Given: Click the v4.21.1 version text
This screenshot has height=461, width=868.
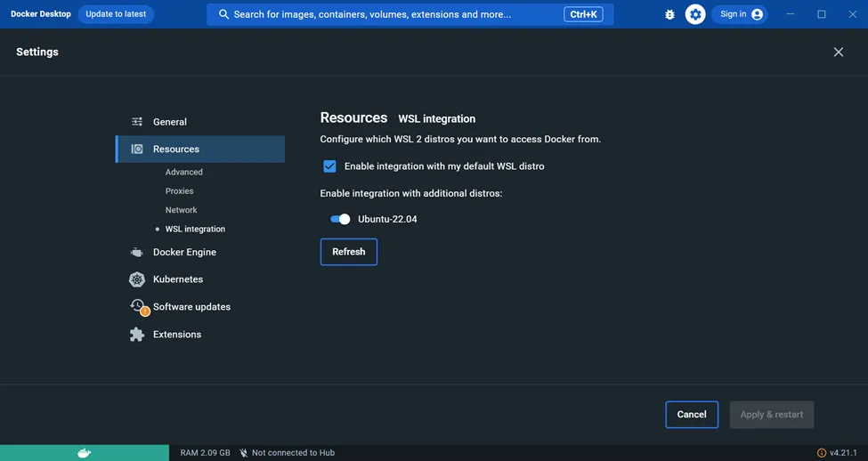Looking at the screenshot, I should 843,453.
